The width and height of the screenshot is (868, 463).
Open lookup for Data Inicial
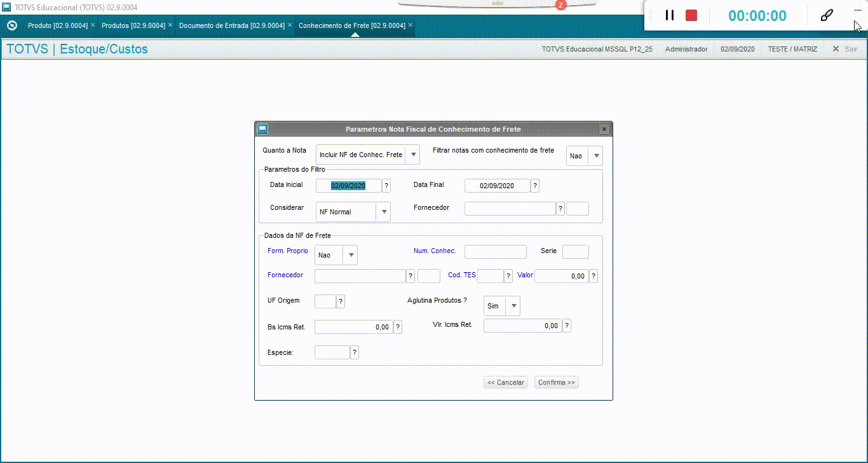point(386,186)
